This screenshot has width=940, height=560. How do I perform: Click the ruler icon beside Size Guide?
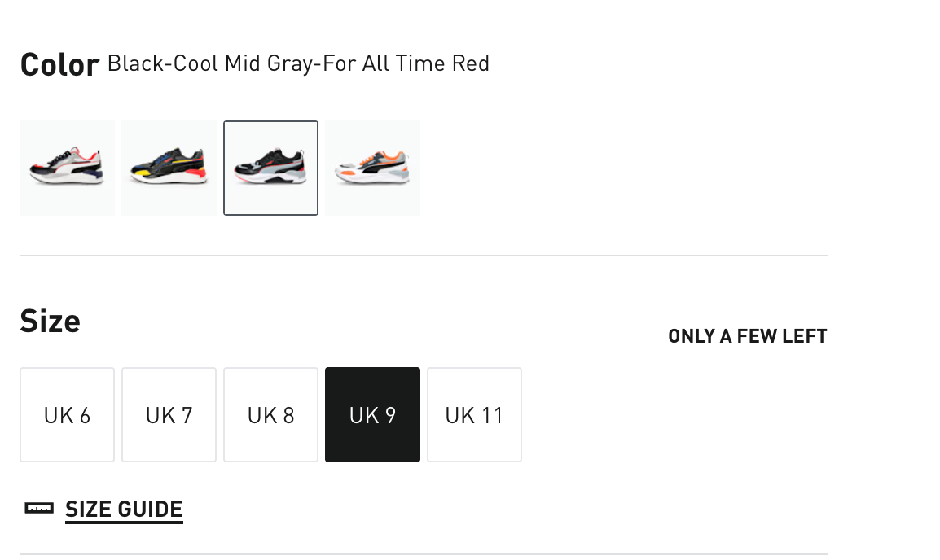39,509
